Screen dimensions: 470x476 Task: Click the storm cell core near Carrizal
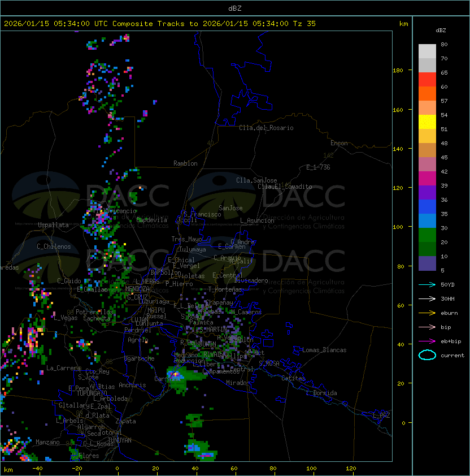tap(175, 375)
